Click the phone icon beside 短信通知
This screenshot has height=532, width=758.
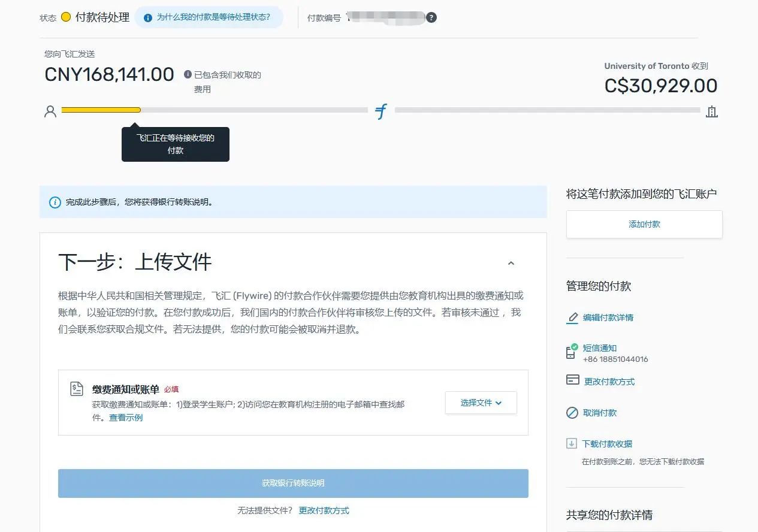(x=572, y=352)
